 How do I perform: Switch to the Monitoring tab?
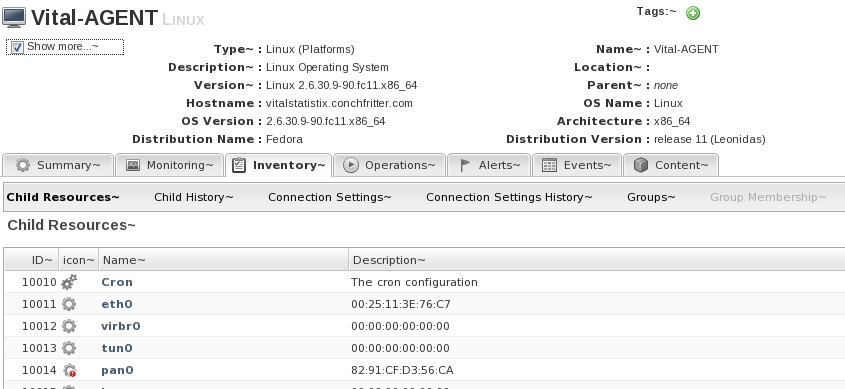pos(169,165)
